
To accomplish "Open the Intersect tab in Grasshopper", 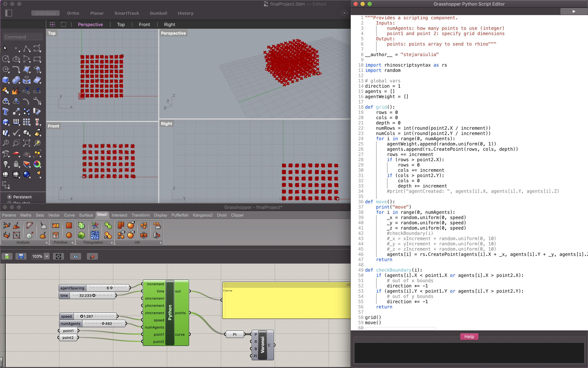I will (119, 215).
